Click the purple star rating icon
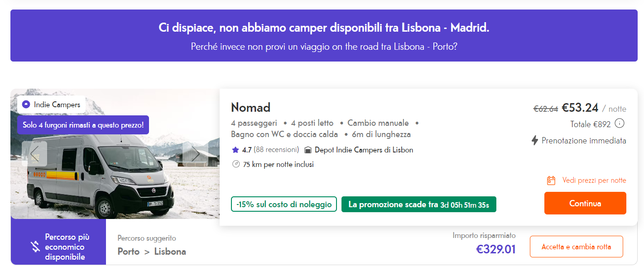 tap(235, 150)
